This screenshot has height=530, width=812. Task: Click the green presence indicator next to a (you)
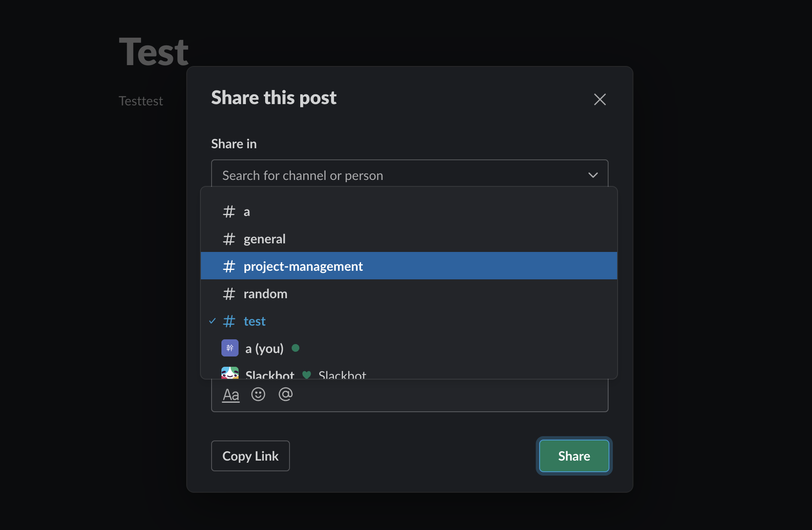(x=296, y=348)
